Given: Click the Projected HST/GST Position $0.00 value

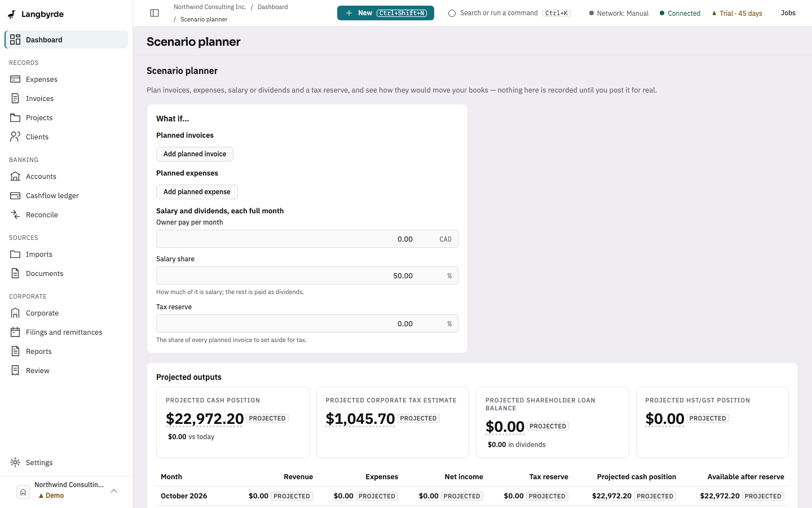Looking at the screenshot, I should 665,419.
